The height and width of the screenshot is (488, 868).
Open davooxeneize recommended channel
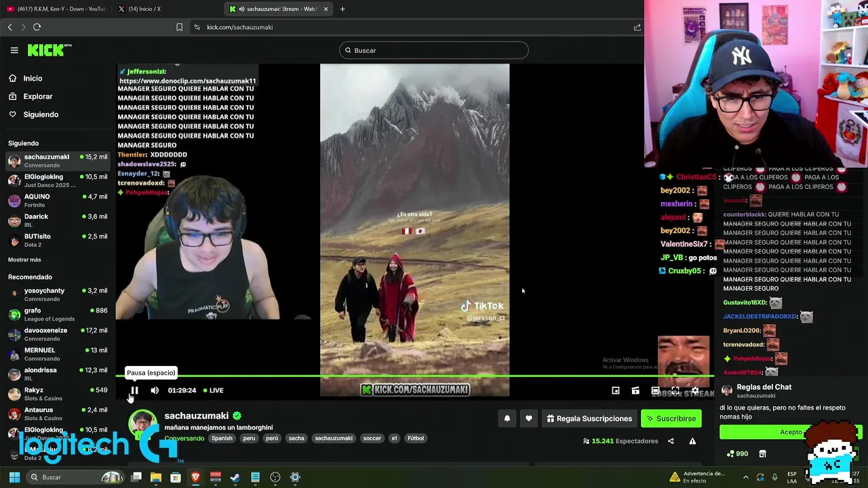pyautogui.click(x=58, y=334)
